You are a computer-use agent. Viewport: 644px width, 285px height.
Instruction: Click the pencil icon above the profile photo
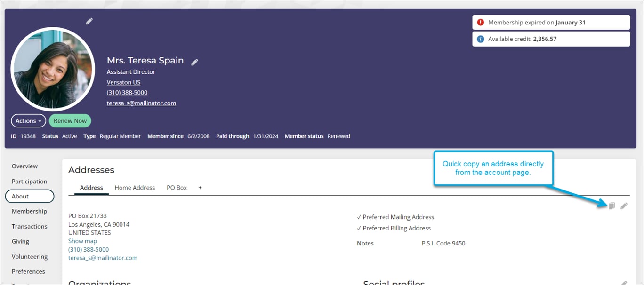[89, 21]
